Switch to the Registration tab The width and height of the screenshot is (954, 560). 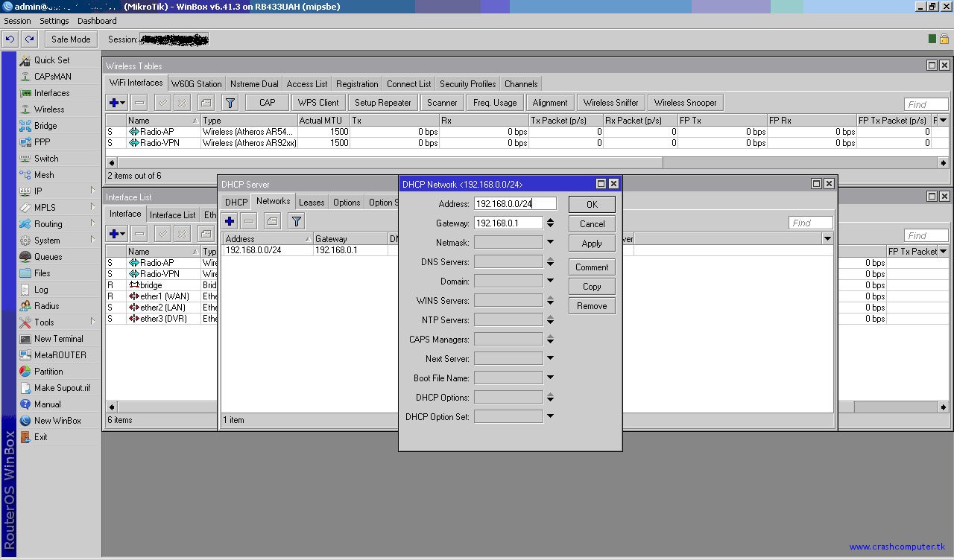[x=357, y=83]
